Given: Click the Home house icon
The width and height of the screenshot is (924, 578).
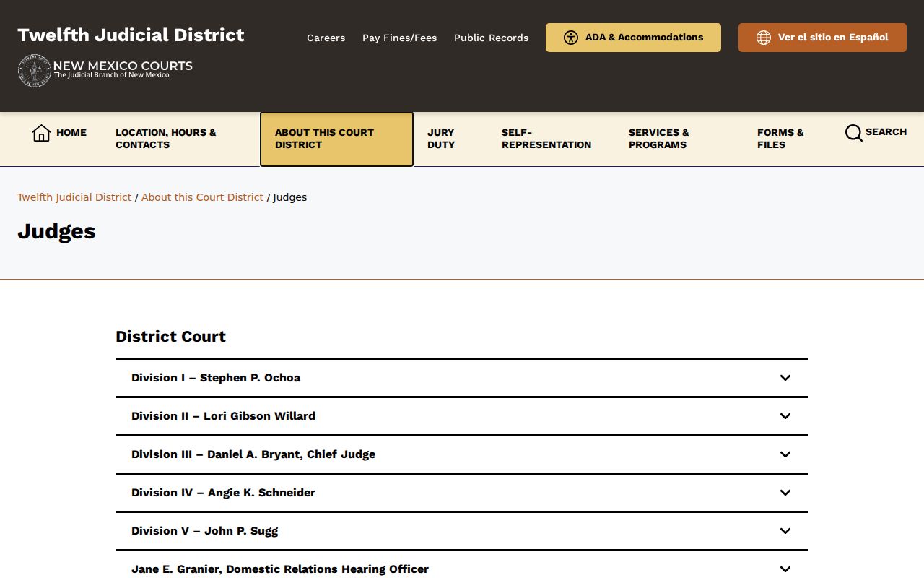Looking at the screenshot, I should pos(41,133).
